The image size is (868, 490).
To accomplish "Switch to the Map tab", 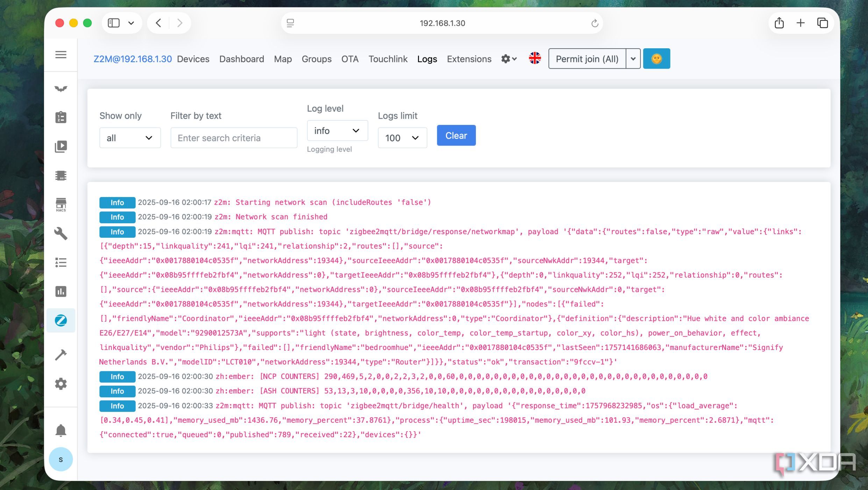I will point(283,59).
